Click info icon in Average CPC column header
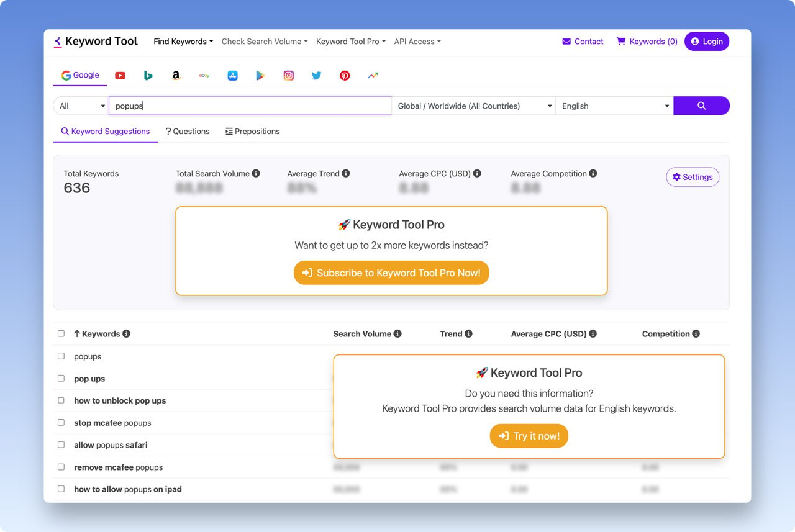The image size is (795, 532). point(593,334)
